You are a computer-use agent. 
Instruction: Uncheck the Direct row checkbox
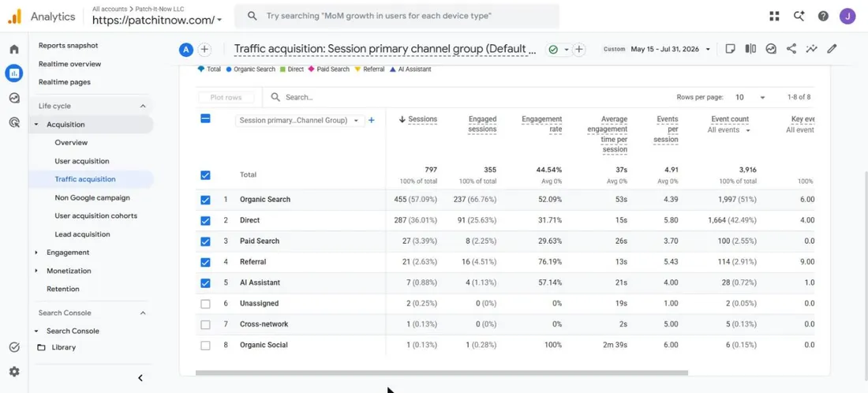(x=205, y=220)
